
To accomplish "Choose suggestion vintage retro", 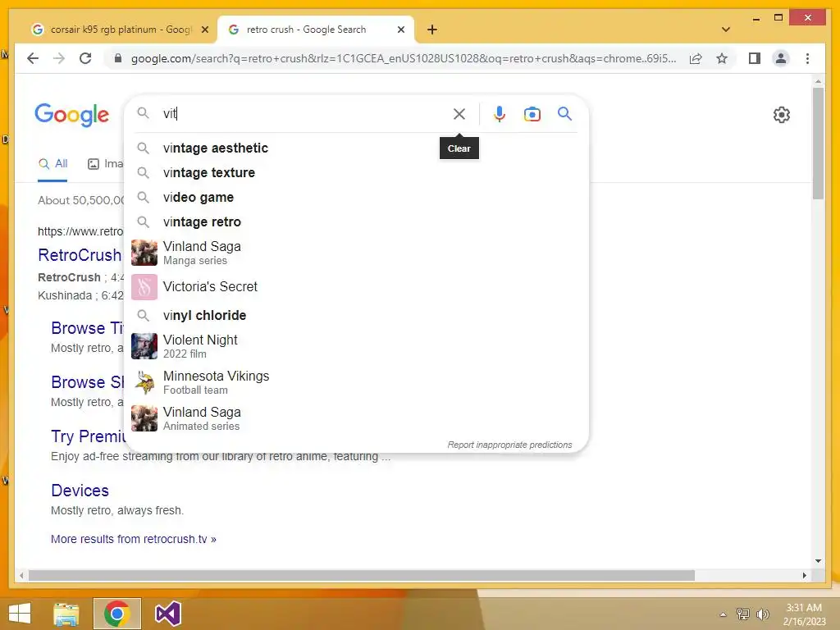I will point(357,221).
